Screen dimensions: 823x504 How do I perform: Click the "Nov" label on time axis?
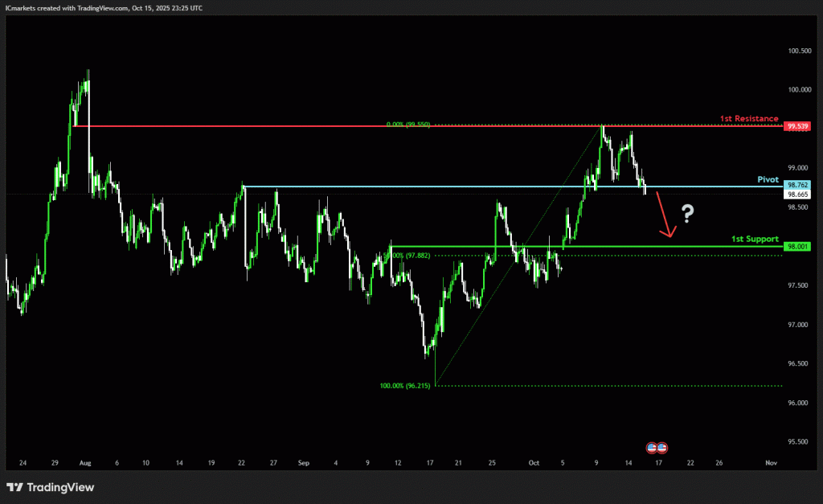[771, 463]
